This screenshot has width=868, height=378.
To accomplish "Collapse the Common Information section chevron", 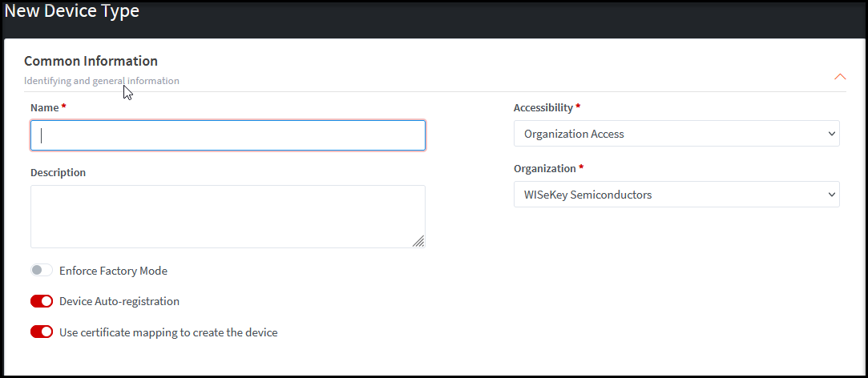I will click(840, 77).
